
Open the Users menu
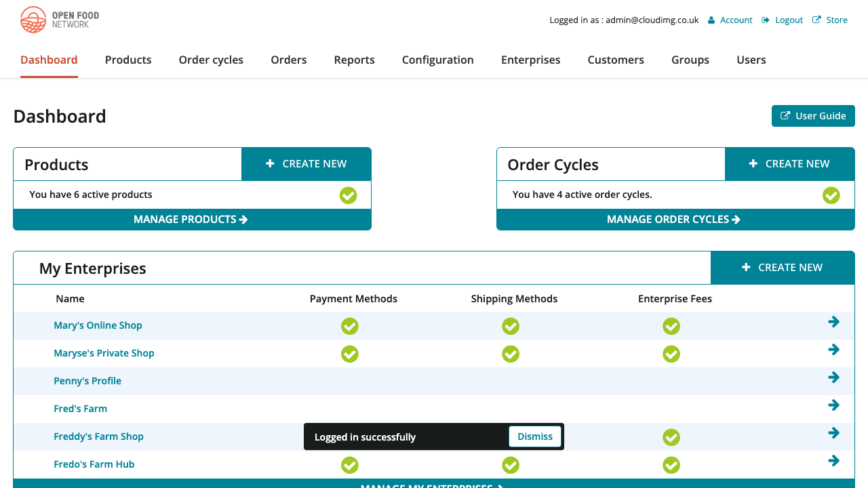point(751,60)
